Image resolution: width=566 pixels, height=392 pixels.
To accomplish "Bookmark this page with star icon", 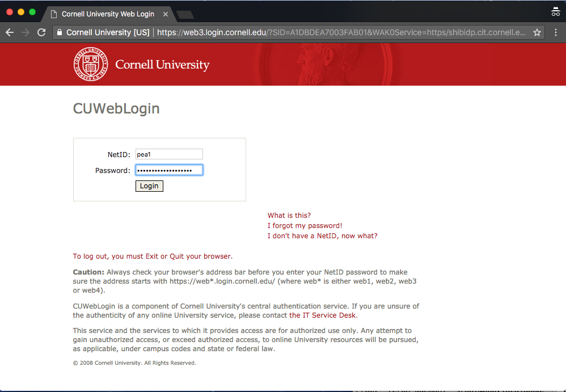I will tap(537, 32).
